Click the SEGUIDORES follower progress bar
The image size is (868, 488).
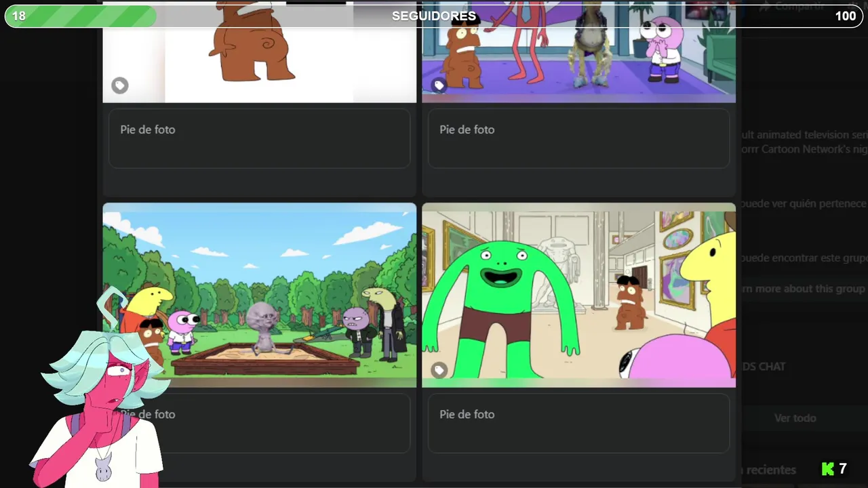pos(434,16)
